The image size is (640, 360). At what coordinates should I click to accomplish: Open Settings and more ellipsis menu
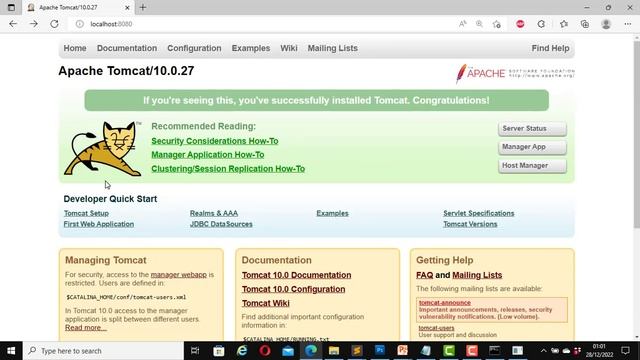tap(627, 24)
